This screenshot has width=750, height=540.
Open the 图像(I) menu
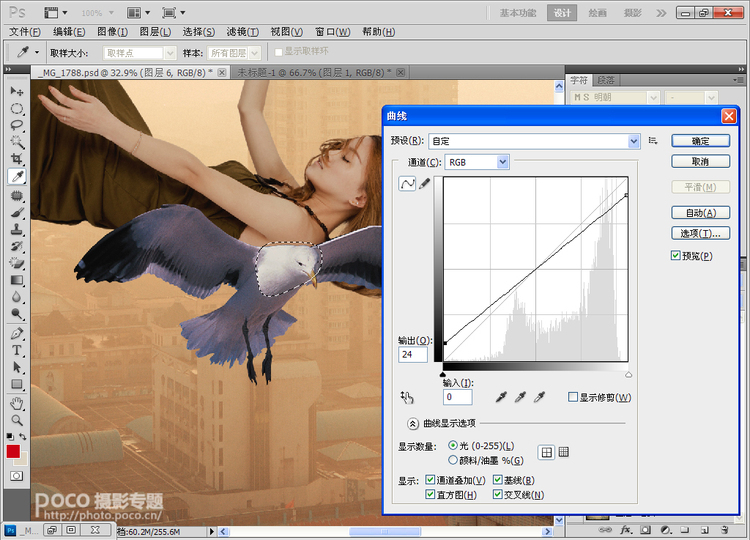112,32
